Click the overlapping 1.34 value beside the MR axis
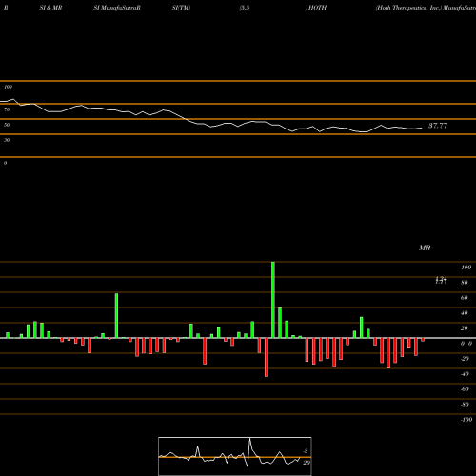 click(441, 280)
